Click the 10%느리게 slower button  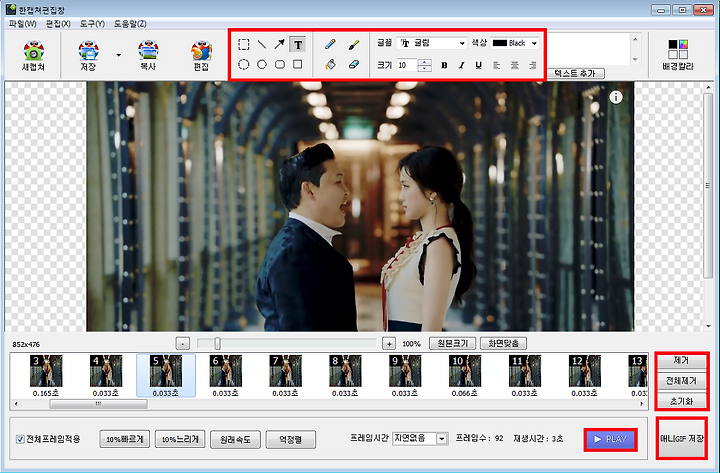(x=180, y=439)
